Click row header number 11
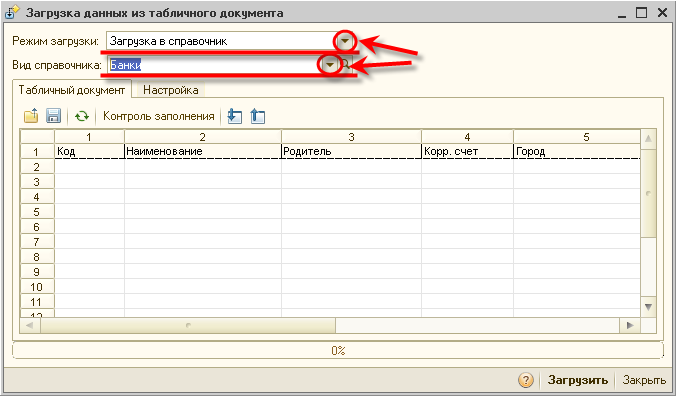 tap(37, 302)
